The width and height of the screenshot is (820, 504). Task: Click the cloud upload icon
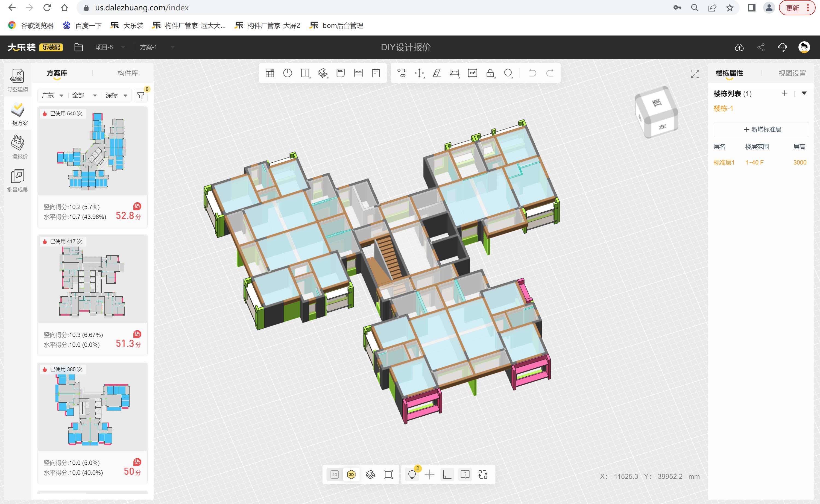(739, 47)
